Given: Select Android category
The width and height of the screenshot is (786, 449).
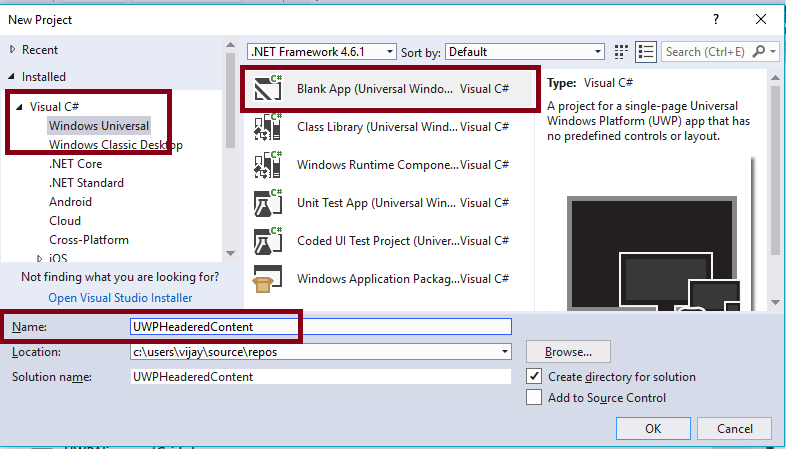Looking at the screenshot, I should (x=70, y=202).
